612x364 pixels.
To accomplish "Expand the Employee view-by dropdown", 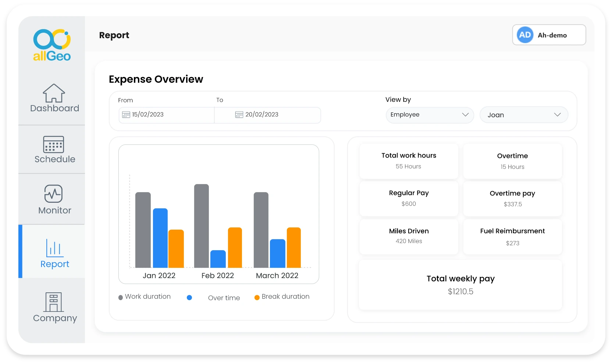I will point(429,115).
